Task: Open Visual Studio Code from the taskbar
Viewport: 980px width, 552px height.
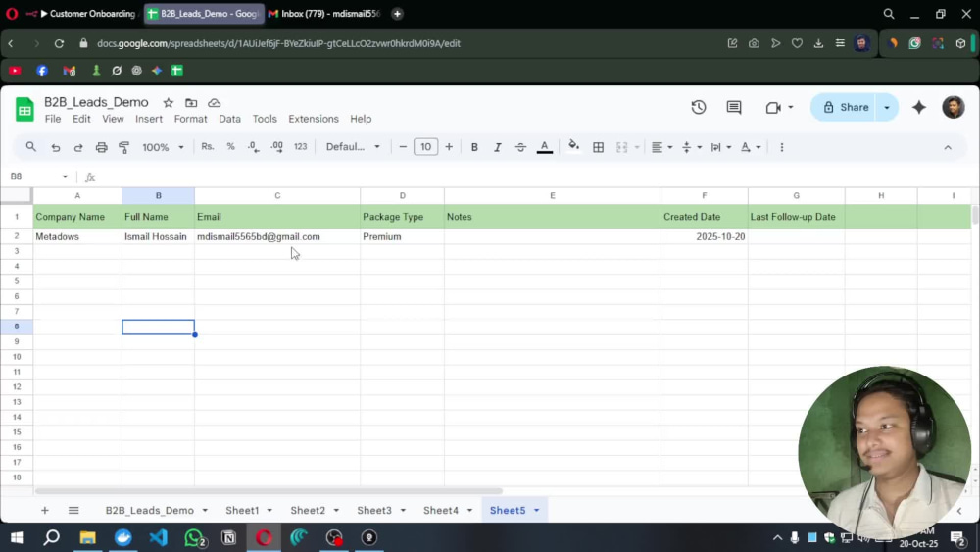Action: coord(158,537)
